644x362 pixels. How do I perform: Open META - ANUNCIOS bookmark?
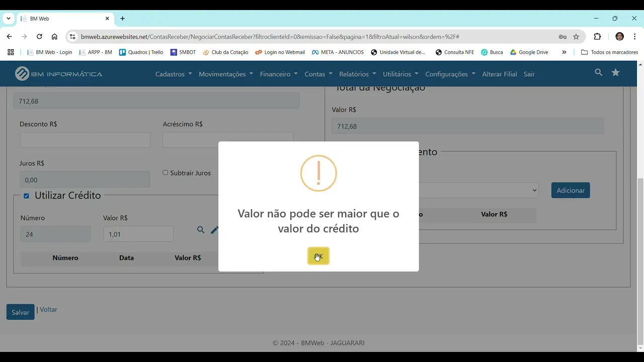click(338, 52)
